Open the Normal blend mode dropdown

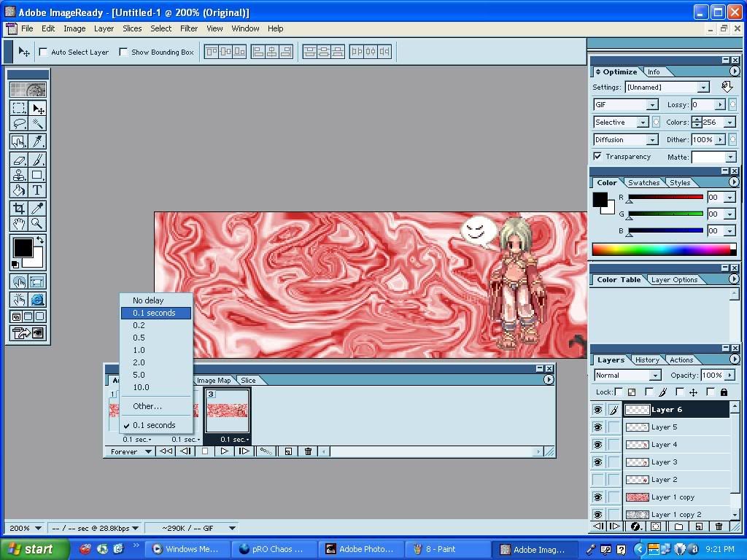(x=656, y=376)
